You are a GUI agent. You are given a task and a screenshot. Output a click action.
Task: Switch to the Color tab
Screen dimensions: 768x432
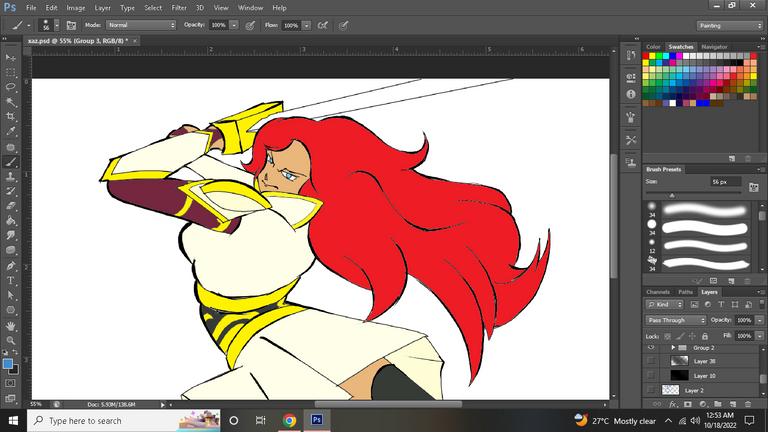(x=653, y=47)
